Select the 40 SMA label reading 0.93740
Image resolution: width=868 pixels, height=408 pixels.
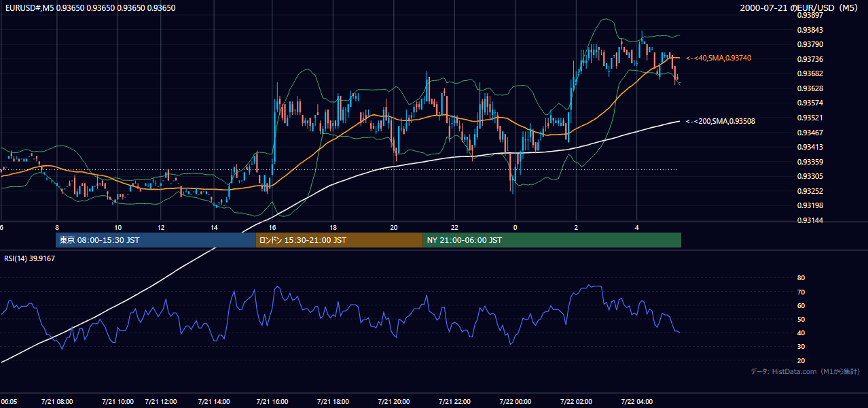pyautogui.click(x=719, y=58)
